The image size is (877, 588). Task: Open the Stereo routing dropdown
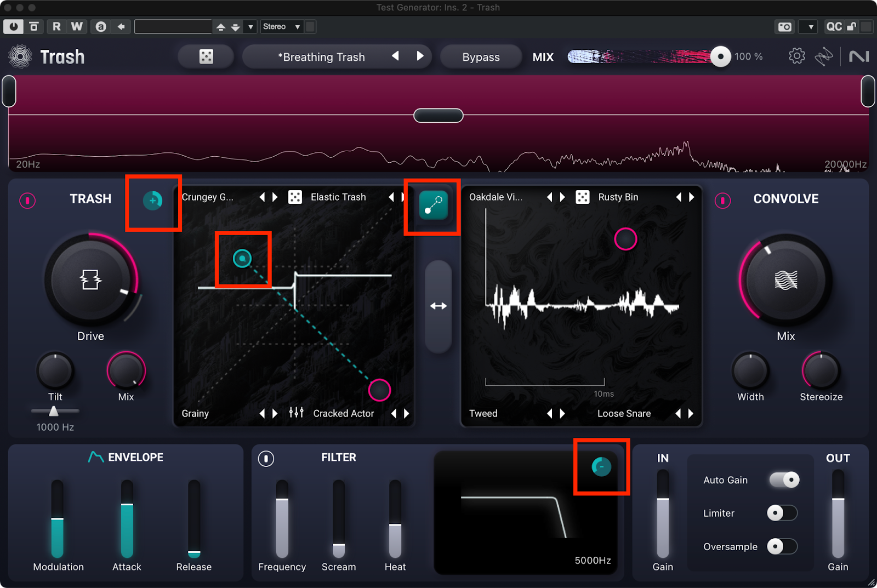coord(282,26)
